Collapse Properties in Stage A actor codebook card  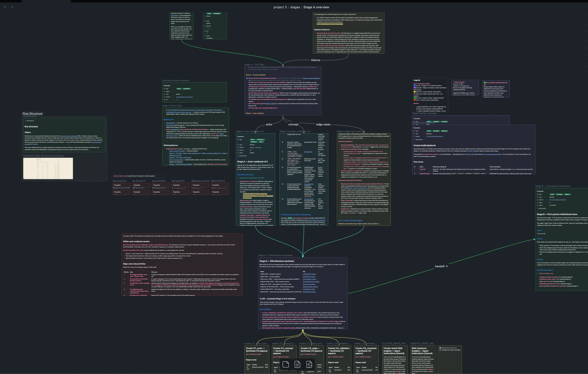point(240,137)
